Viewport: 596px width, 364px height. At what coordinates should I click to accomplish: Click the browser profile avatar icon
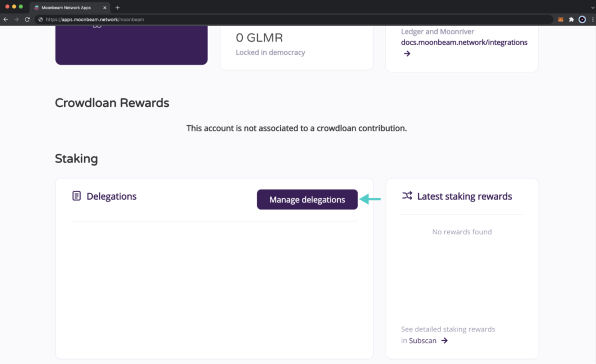[582, 19]
